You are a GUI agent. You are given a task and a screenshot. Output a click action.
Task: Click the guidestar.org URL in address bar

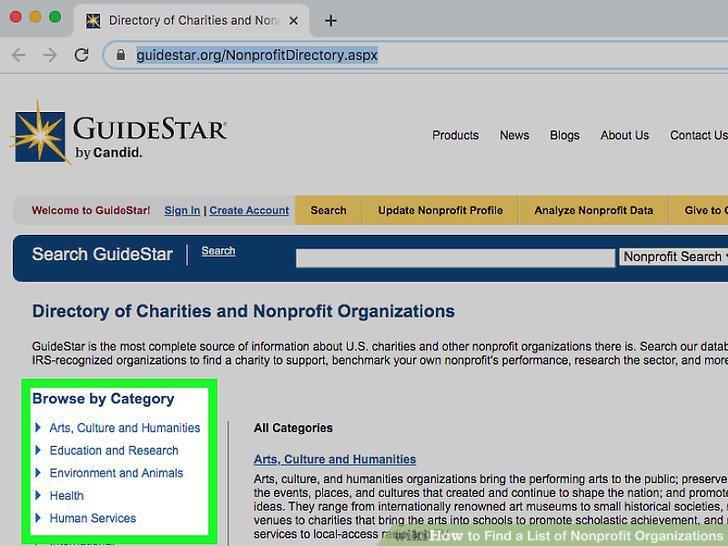coord(257,55)
